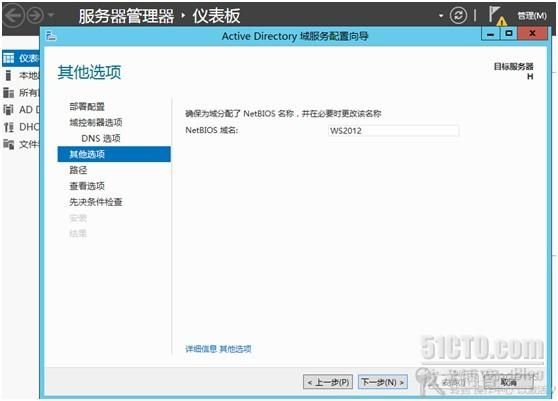
Task: Go forward with Server Manager forward arrow
Action: tap(35, 16)
